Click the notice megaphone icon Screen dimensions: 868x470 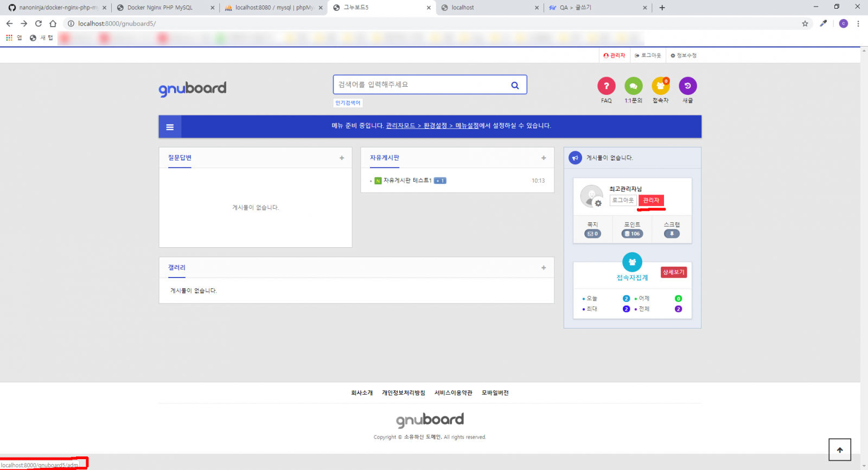click(575, 158)
